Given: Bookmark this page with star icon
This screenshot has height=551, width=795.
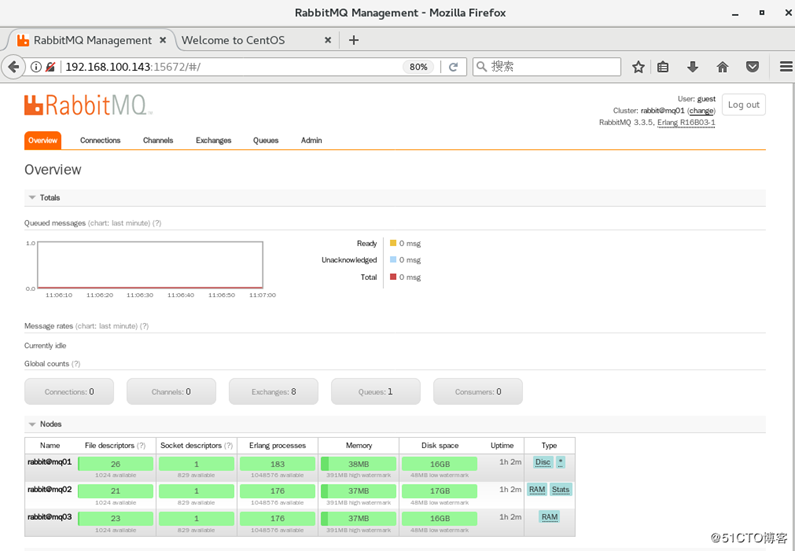Looking at the screenshot, I should [x=638, y=66].
